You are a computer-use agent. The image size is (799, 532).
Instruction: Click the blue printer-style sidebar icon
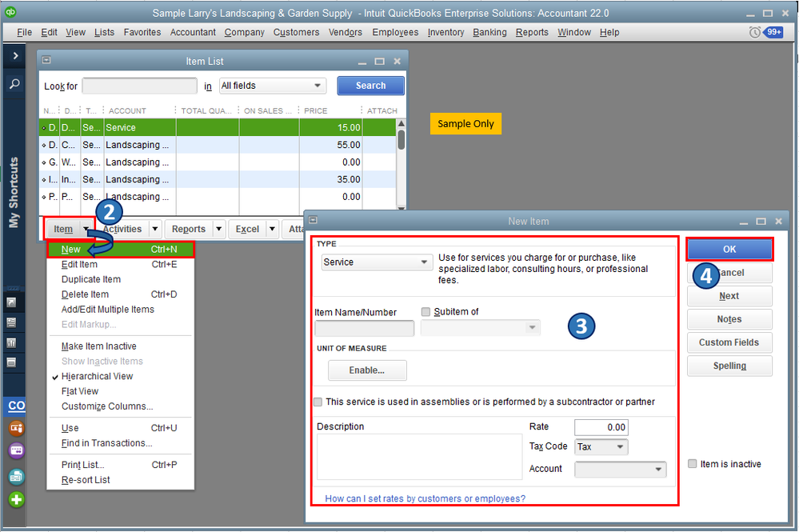[16, 477]
